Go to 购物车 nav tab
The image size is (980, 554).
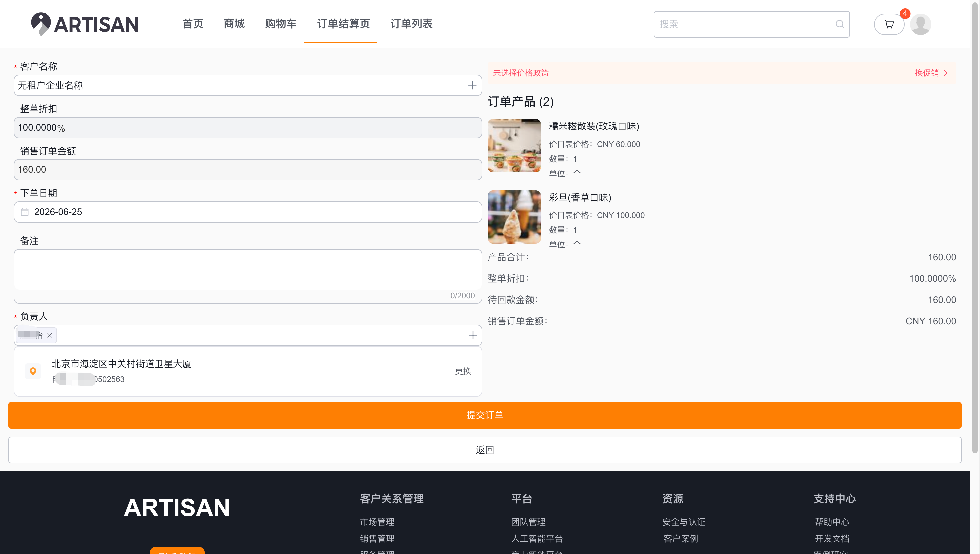pyautogui.click(x=281, y=24)
